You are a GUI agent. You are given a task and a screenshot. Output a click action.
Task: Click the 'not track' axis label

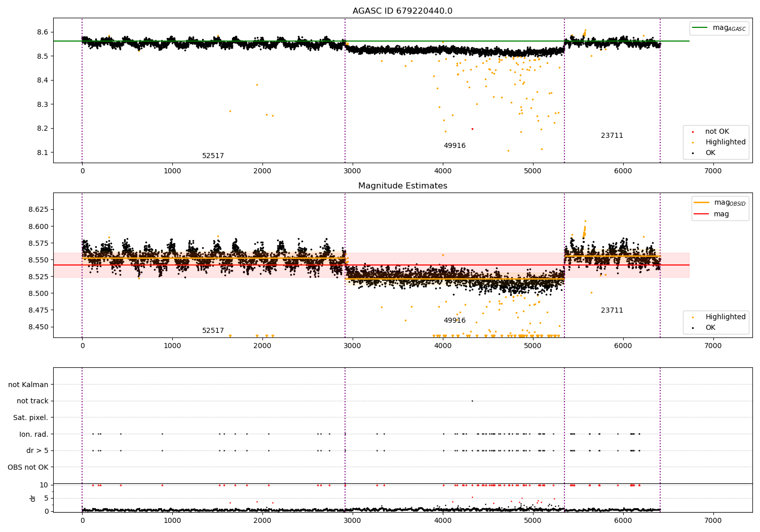pos(32,401)
